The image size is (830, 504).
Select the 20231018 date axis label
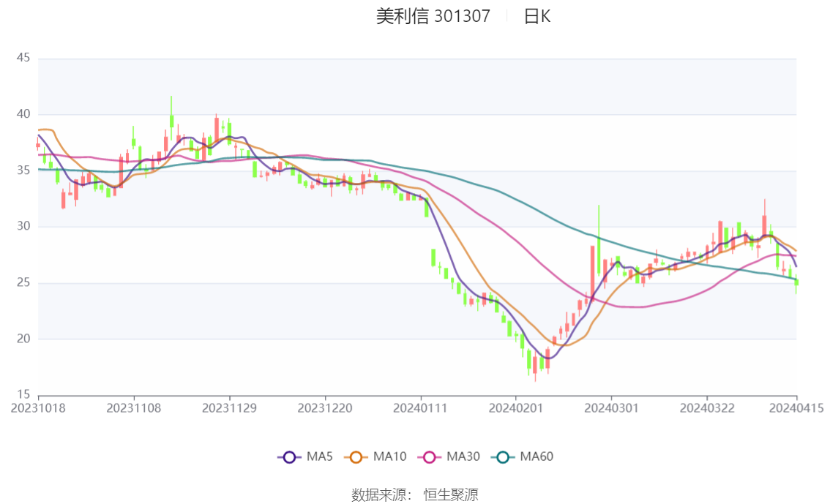click(x=38, y=408)
